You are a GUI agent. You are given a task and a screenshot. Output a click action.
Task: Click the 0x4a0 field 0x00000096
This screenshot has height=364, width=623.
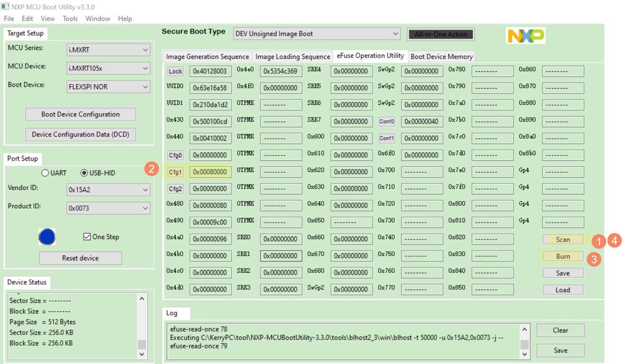pos(210,239)
